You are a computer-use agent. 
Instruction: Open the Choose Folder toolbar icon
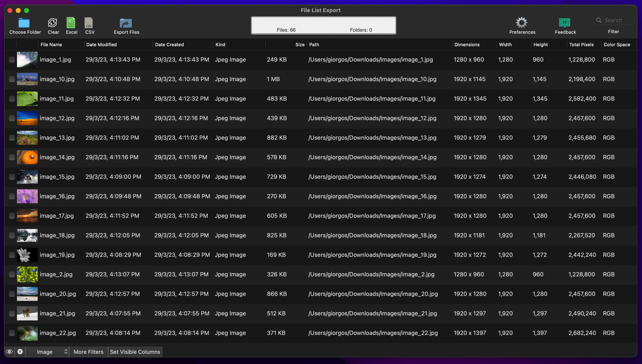(24, 23)
